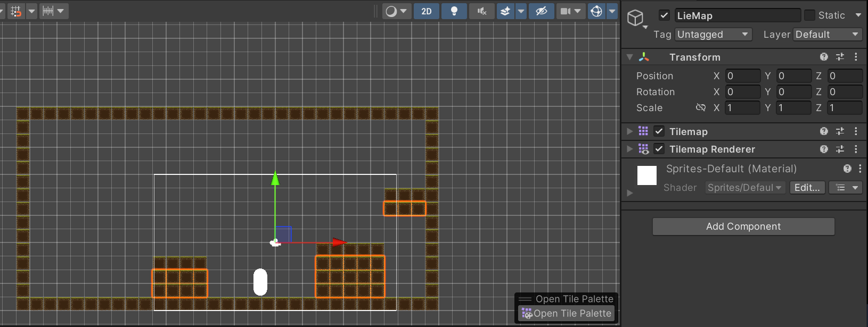Open Static flags dropdown arrow
Image resolution: width=868 pixels, height=327 pixels.
pos(858,15)
